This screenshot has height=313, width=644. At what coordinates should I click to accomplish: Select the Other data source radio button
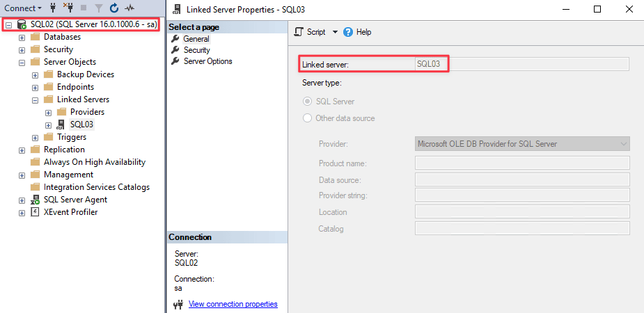[307, 118]
